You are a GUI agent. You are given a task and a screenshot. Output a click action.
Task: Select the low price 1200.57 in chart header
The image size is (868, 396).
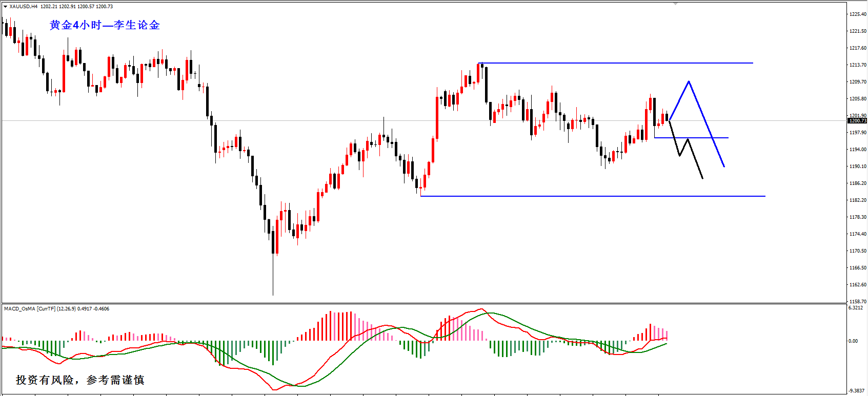click(x=86, y=7)
